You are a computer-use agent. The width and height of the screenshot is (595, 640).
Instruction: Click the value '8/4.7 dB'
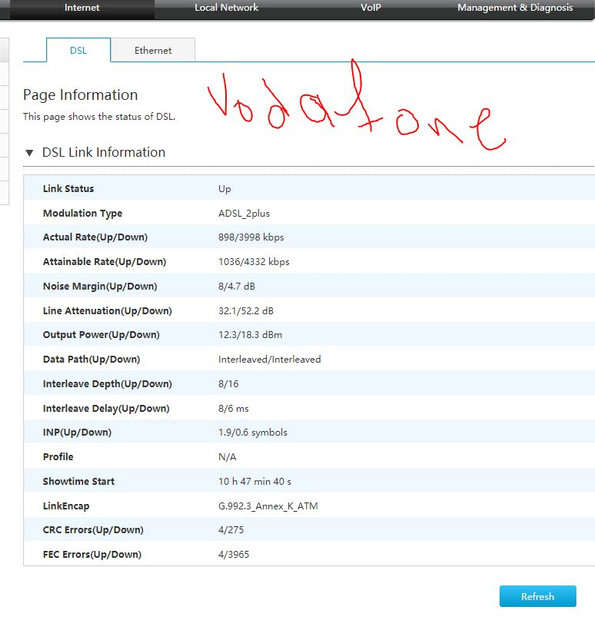[x=237, y=287]
